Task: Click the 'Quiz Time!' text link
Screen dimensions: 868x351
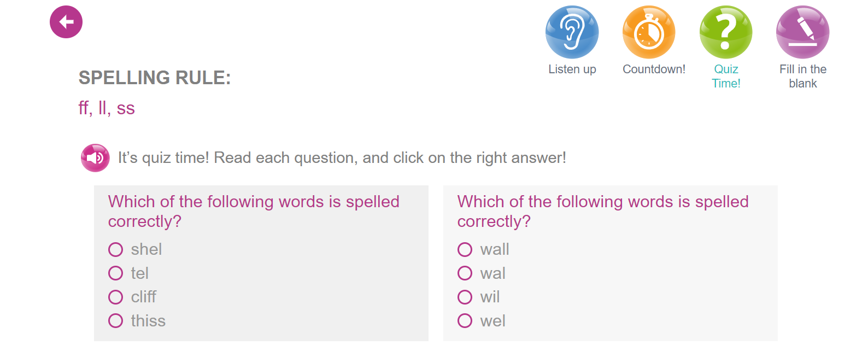Action: pos(726,77)
